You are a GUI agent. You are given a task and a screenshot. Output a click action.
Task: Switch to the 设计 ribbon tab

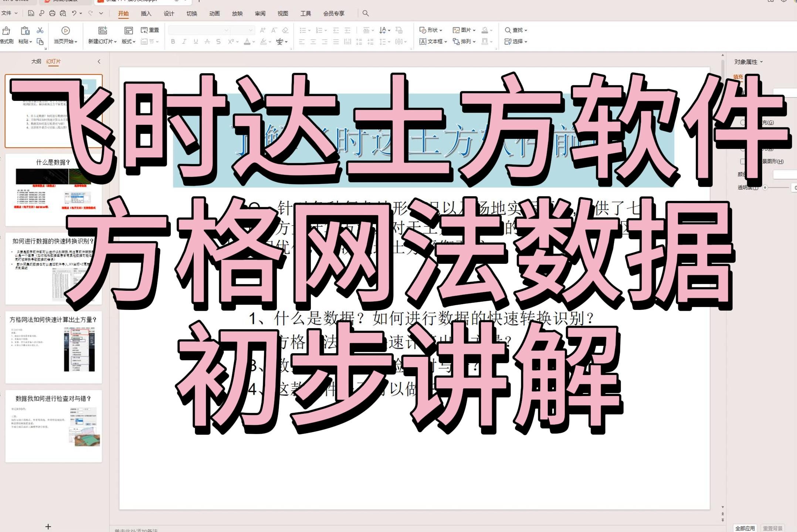(169, 14)
